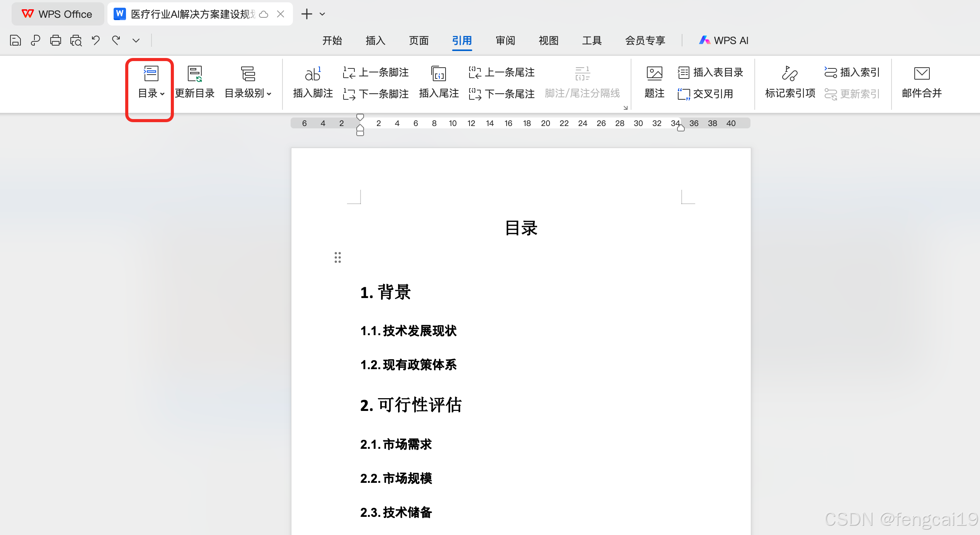Insert an endnote (插入尾注)
Image resolution: width=980 pixels, height=535 pixels.
[x=439, y=82]
